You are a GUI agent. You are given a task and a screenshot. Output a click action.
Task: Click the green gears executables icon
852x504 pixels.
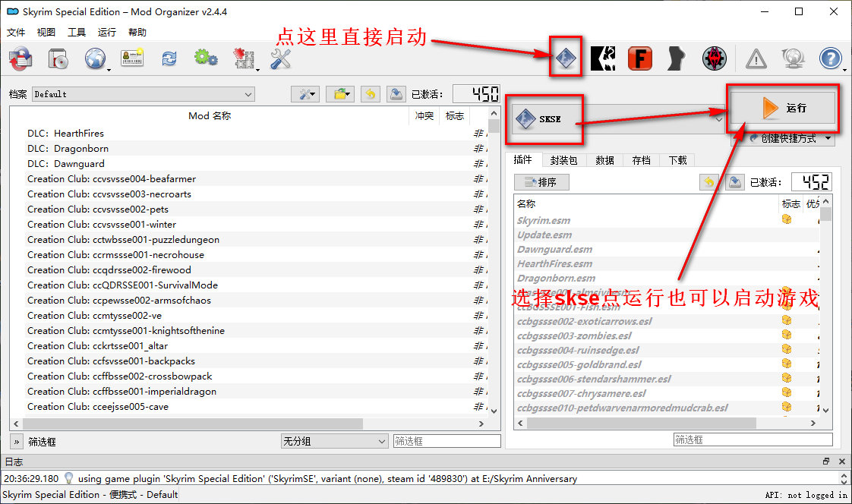tap(206, 58)
